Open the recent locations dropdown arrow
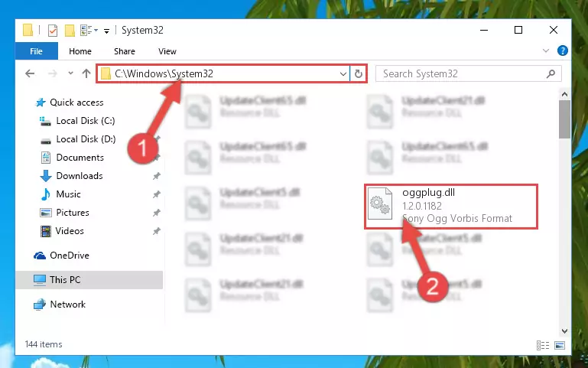Viewport: 588px width, 368px height. (70, 73)
